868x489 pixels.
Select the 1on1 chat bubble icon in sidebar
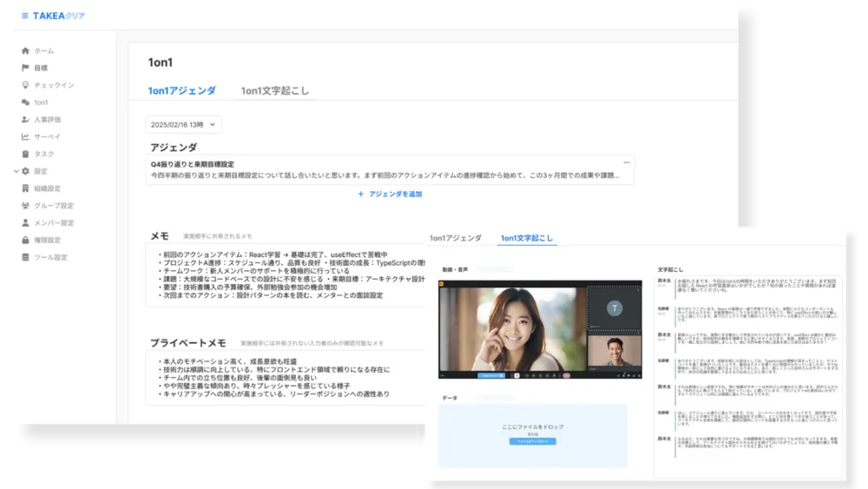tap(25, 102)
